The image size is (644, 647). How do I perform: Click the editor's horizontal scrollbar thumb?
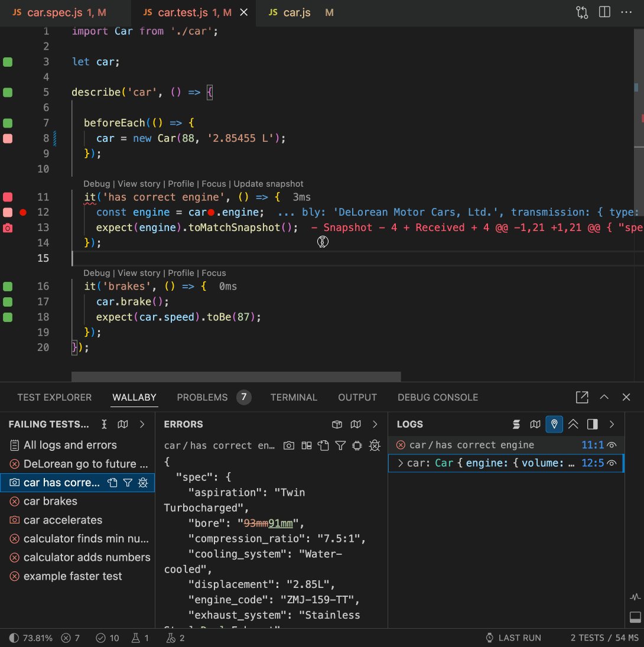click(236, 376)
